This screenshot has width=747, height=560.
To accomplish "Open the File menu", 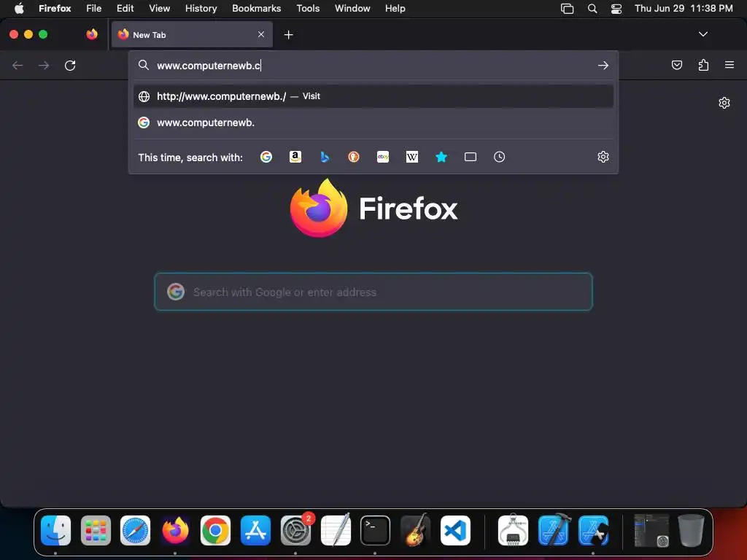I will (93, 8).
